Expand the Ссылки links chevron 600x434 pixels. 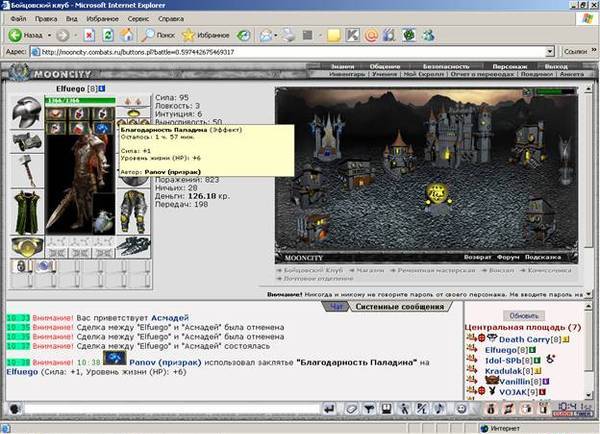click(594, 51)
